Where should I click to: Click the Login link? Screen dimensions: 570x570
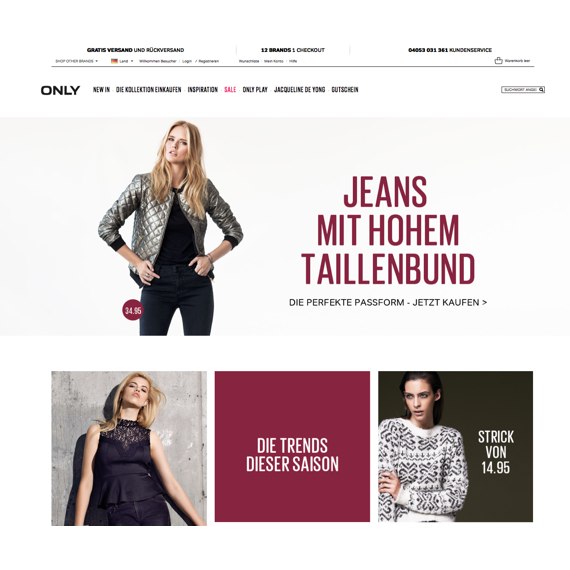(x=187, y=61)
